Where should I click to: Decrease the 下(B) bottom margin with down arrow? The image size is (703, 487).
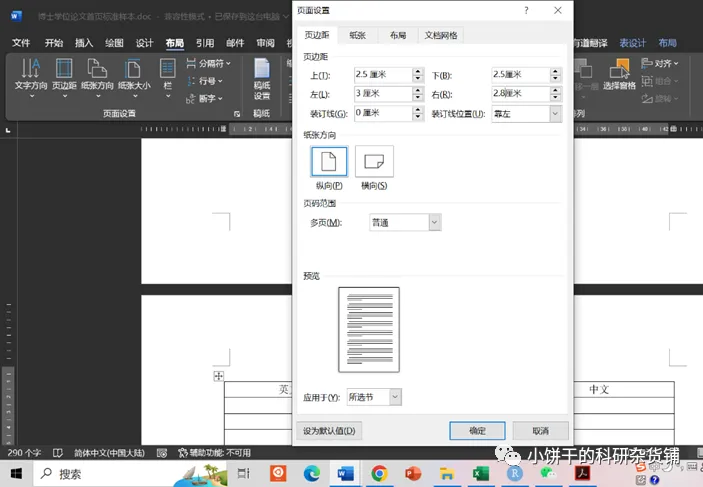click(555, 79)
